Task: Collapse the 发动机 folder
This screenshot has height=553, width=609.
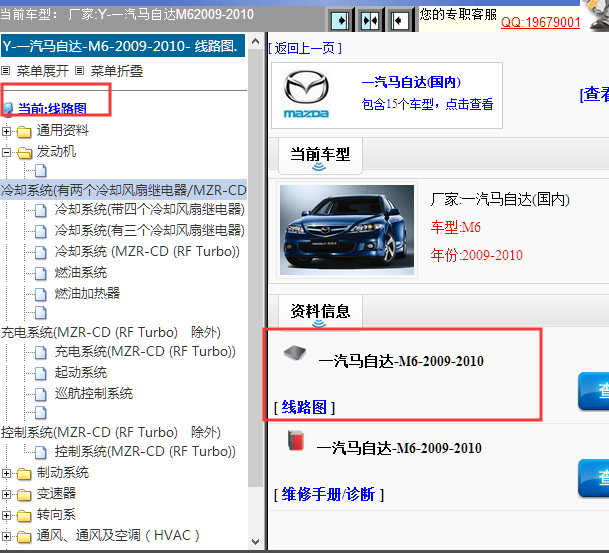Action: tap(6, 152)
